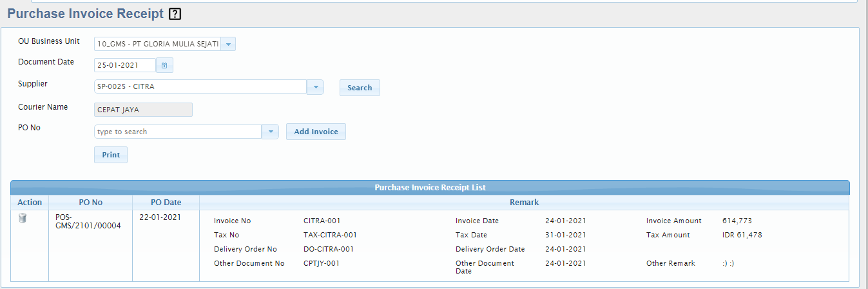This screenshot has width=868, height=289.
Task: Click the Delivery Order Date label
Action: pyautogui.click(x=490, y=249)
